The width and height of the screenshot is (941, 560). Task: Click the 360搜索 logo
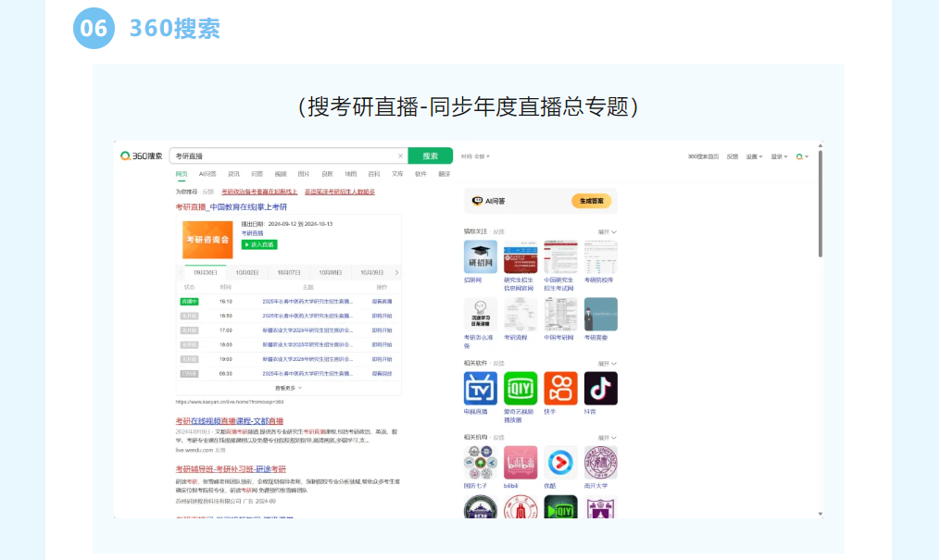[142, 156]
